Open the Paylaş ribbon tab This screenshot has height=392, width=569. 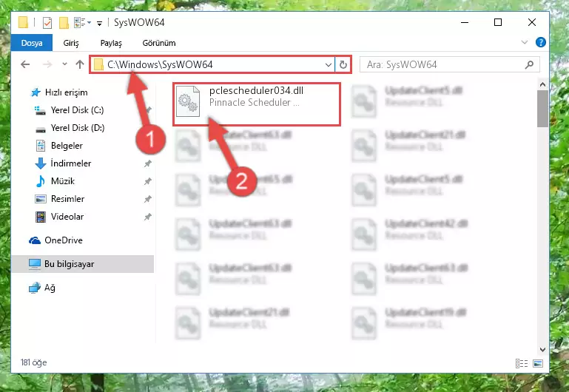pos(111,43)
